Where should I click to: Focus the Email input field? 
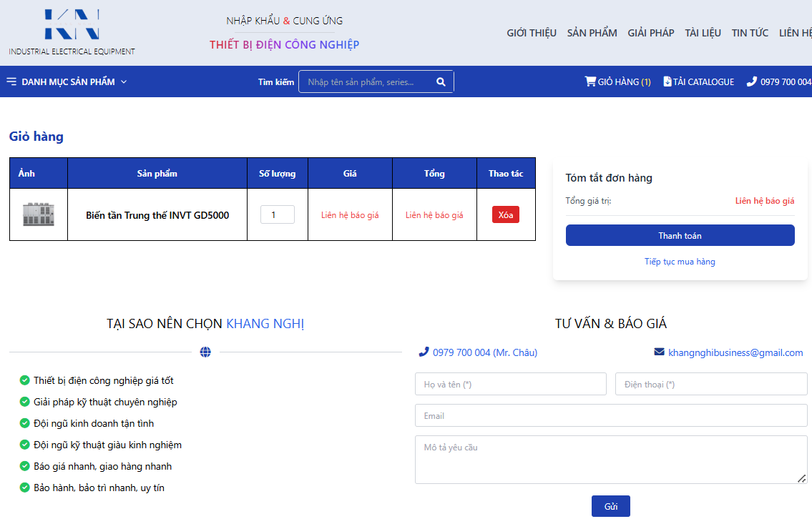click(x=611, y=415)
